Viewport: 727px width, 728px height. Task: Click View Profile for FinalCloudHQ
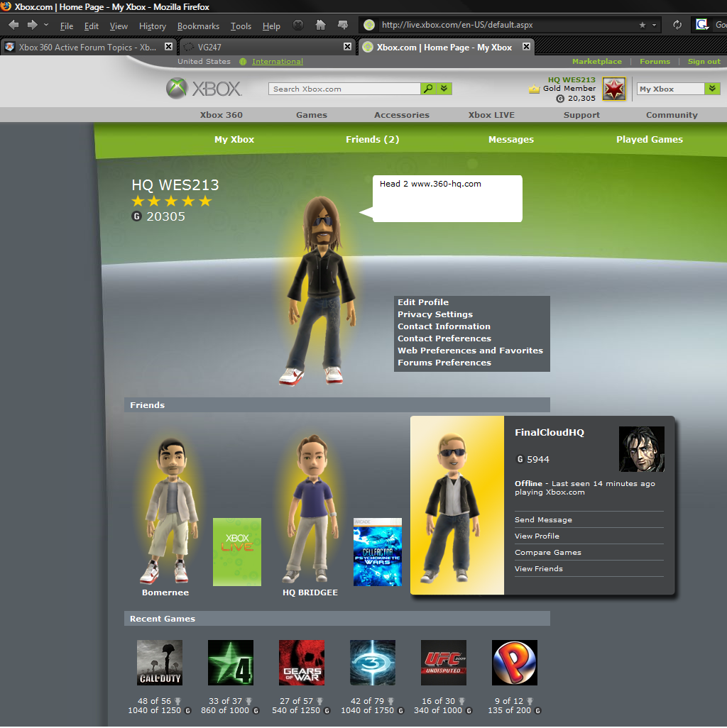point(537,536)
